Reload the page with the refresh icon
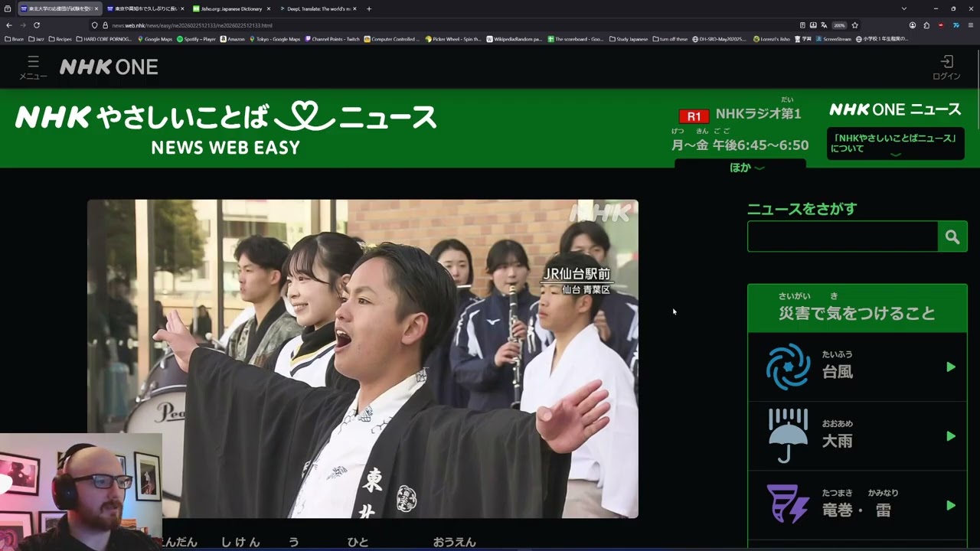This screenshot has width=980, height=551. [x=36, y=25]
